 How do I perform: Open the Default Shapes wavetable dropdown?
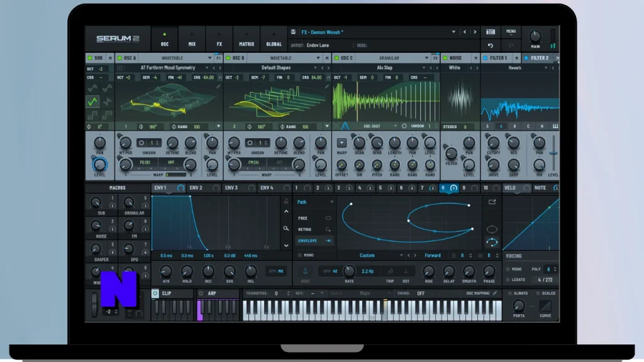316,68
